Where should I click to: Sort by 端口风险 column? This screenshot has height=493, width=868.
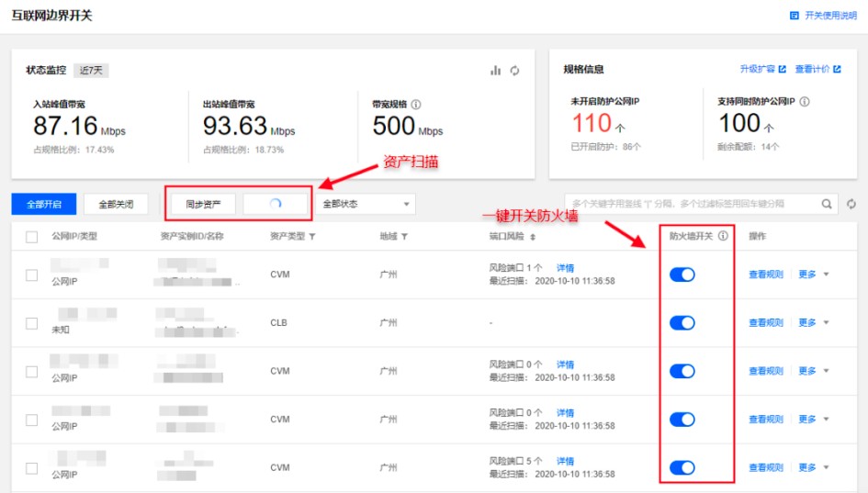coord(532,237)
